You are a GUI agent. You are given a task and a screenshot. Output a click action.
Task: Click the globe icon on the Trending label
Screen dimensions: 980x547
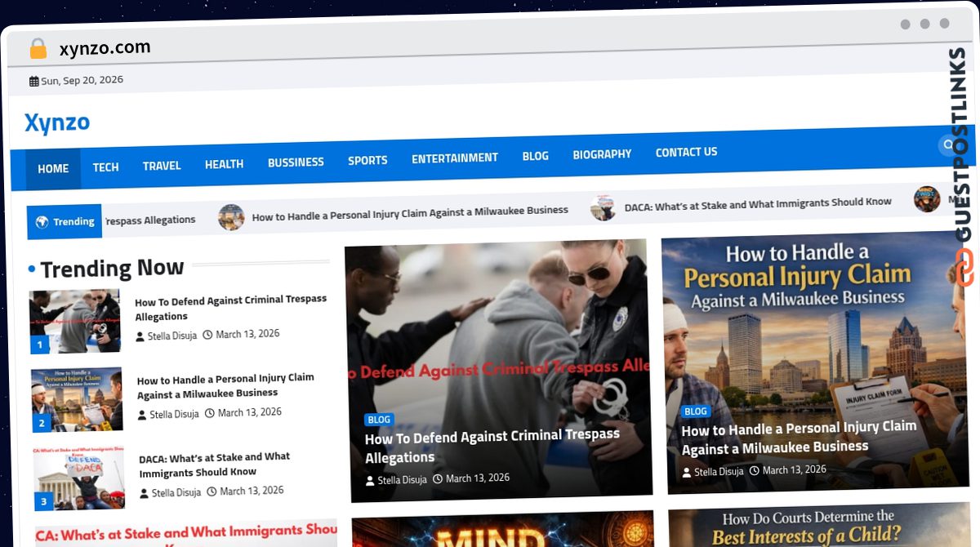(42, 222)
